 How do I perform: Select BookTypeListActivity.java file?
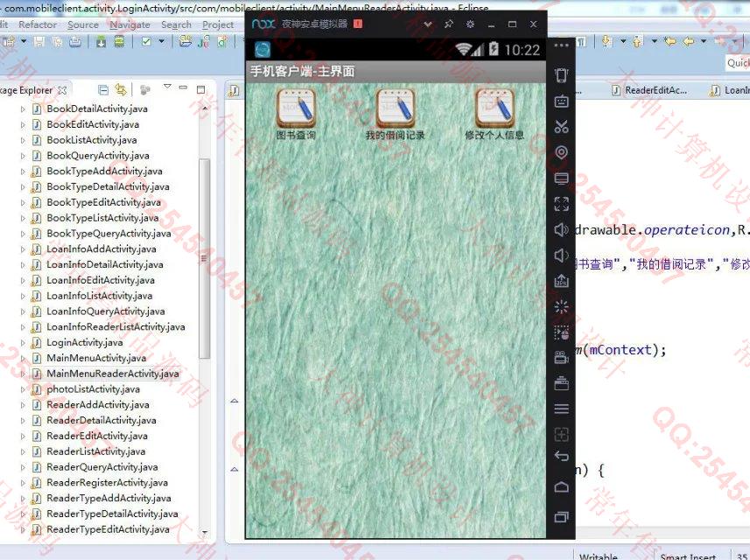coord(102,218)
